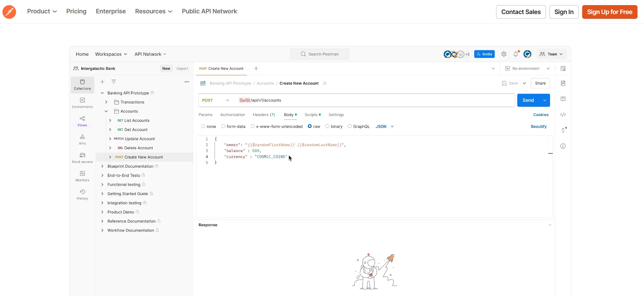Open the Environments sidebar panel

pyautogui.click(x=82, y=103)
